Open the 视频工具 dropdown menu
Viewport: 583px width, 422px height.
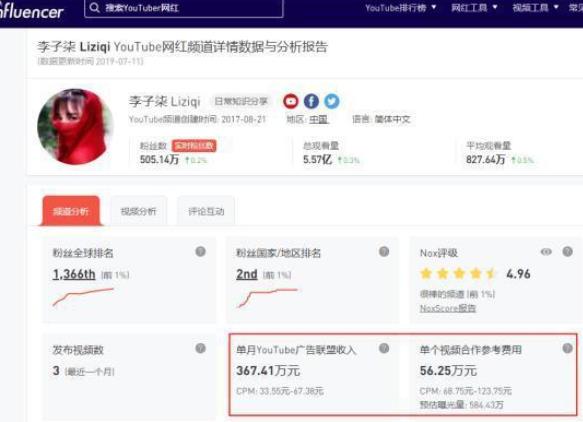click(x=535, y=7)
